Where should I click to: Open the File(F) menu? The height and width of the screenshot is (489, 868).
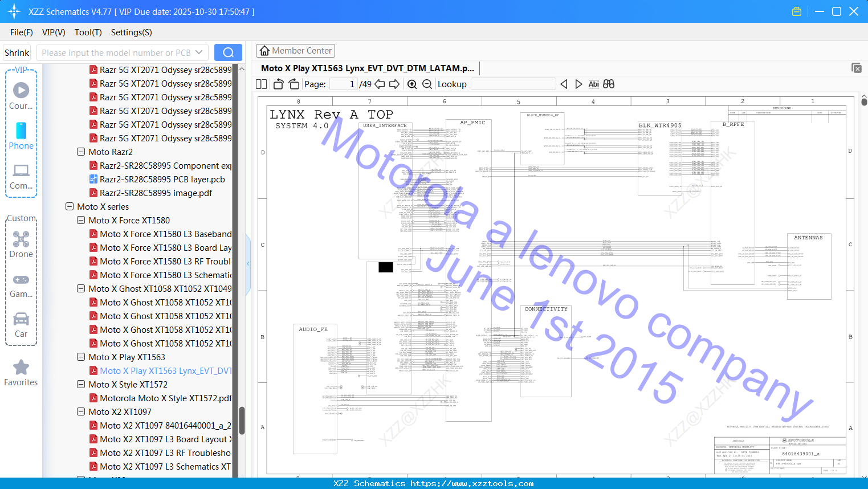pyautogui.click(x=22, y=32)
